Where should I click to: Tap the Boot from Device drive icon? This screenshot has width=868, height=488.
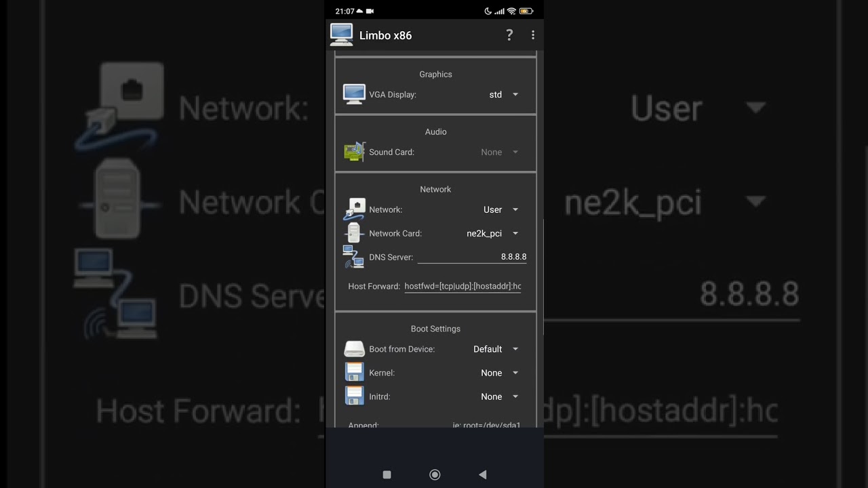click(x=354, y=349)
